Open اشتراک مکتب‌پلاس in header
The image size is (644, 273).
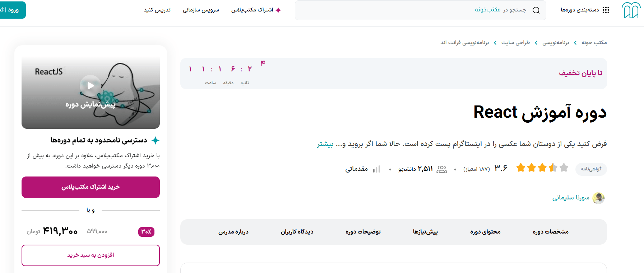[256, 10]
